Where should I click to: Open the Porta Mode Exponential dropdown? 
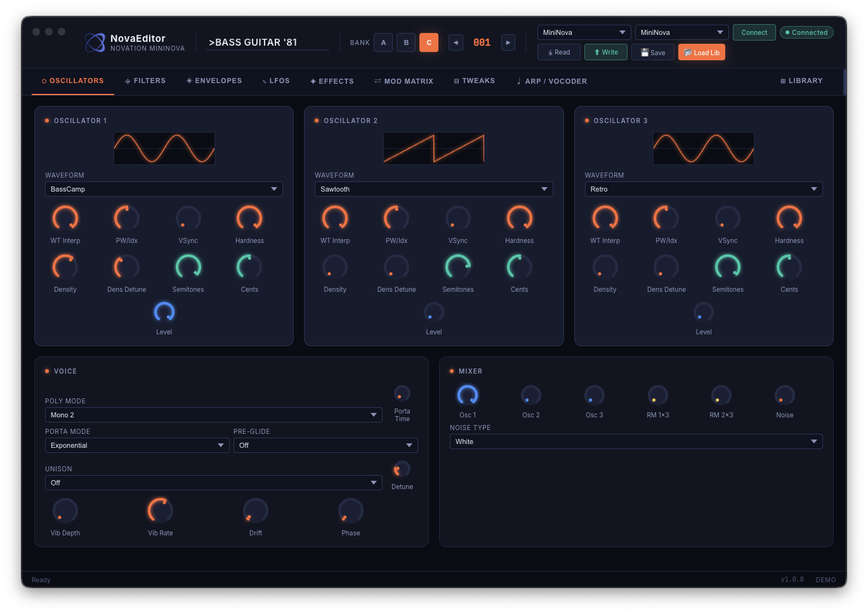pyautogui.click(x=137, y=445)
